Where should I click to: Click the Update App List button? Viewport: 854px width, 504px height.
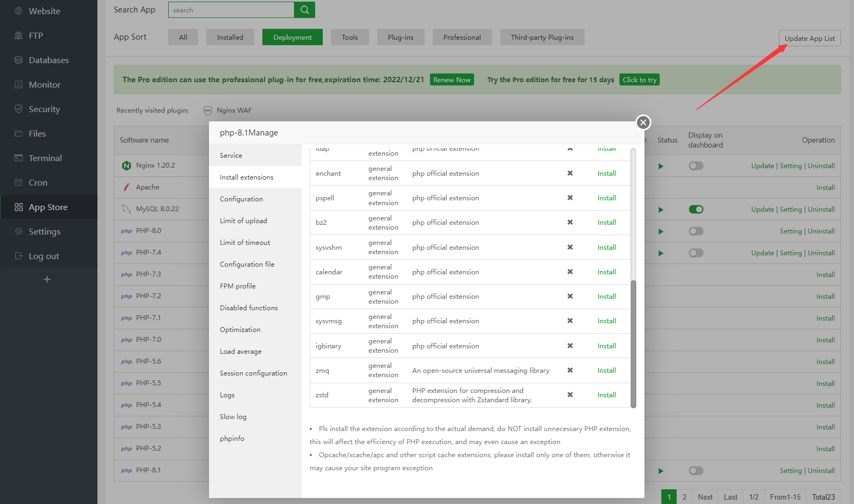coord(809,38)
